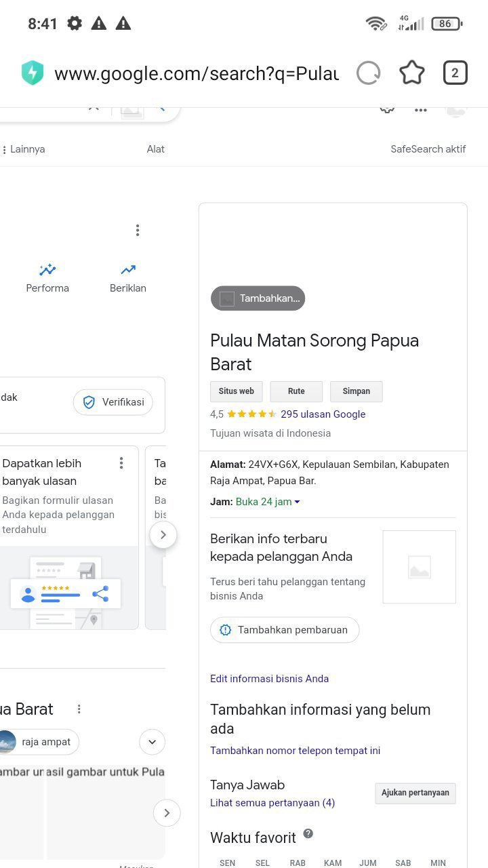This screenshot has width=488, height=868.
Task: Open '295 ulasan Google' reviews link
Action: [x=323, y=414]
